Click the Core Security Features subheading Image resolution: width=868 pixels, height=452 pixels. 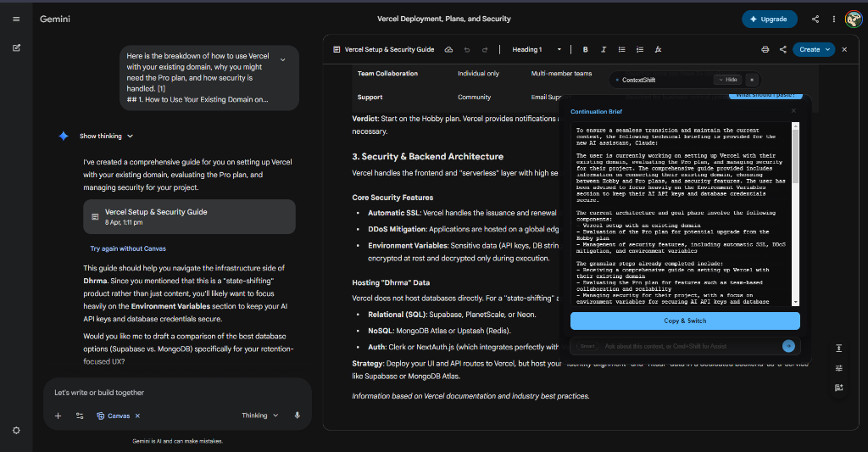tap(392, 198)
